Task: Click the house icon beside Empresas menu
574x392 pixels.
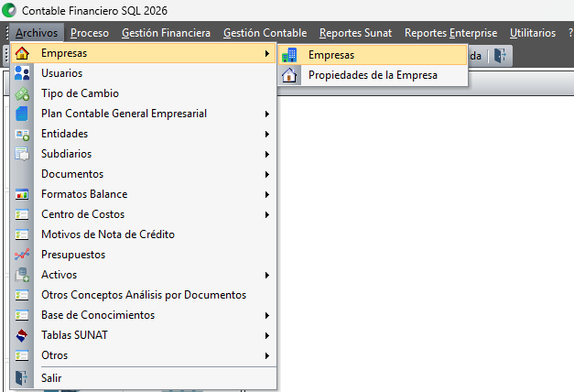Action: click(22, 53)
